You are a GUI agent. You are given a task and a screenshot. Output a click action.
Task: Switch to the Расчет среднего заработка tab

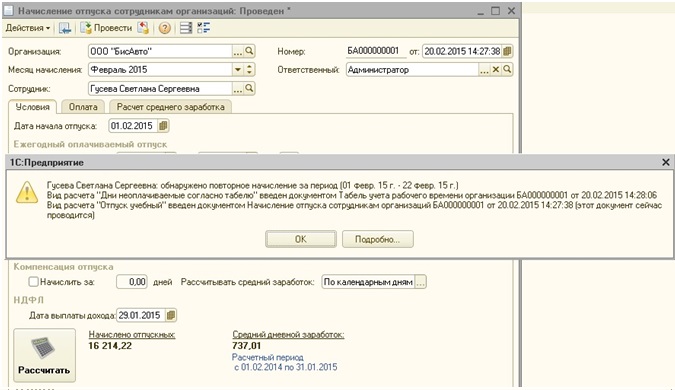tap(170, 107)
